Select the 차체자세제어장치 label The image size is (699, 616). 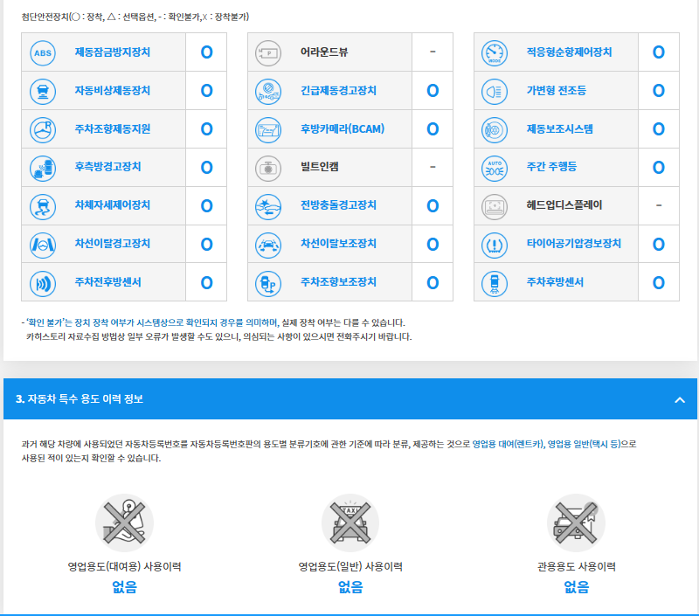113,205
